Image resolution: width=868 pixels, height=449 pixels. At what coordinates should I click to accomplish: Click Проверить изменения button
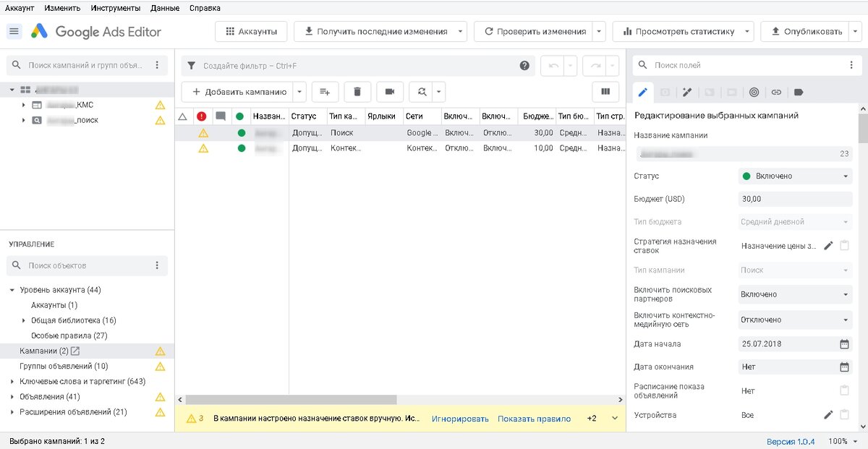pos(534,32)
